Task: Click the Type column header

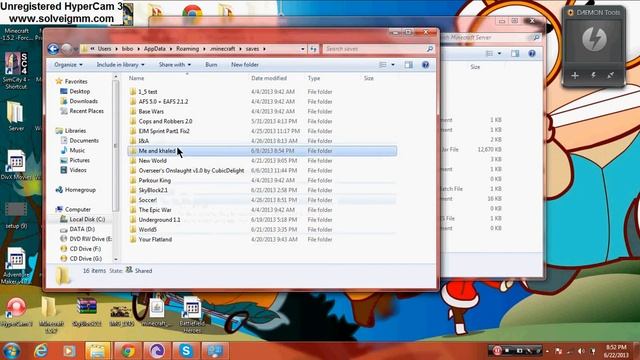Action: tap(314, 78)
